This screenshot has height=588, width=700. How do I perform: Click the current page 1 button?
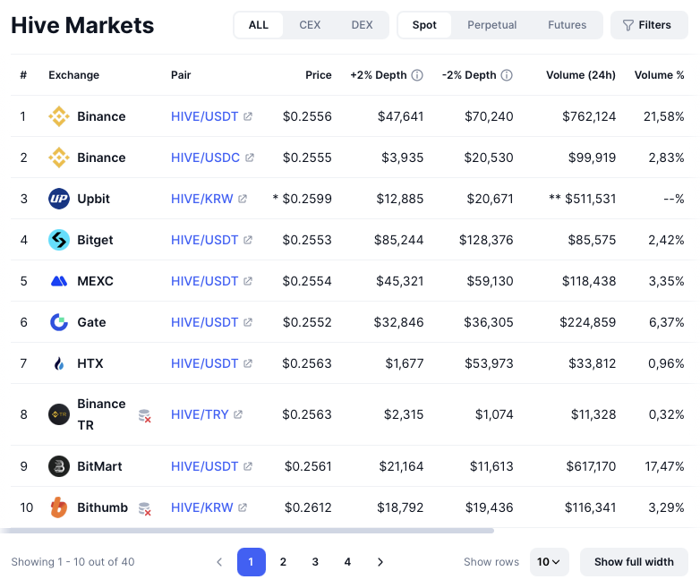(252, 562)
